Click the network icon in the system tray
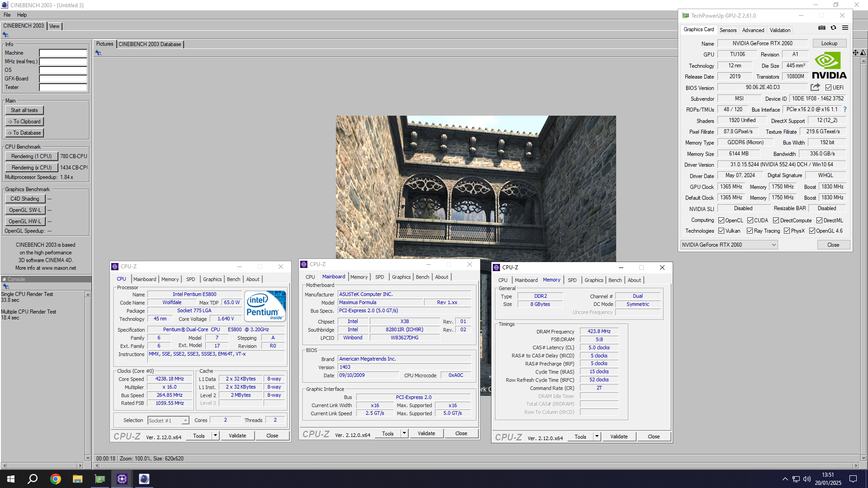Viewport: 868px width, 488px height. (x=796, y=479)
